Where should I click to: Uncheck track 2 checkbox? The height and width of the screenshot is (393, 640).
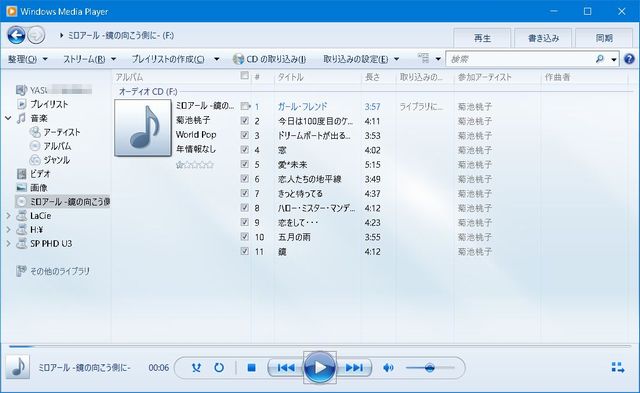tap(244, 121)
